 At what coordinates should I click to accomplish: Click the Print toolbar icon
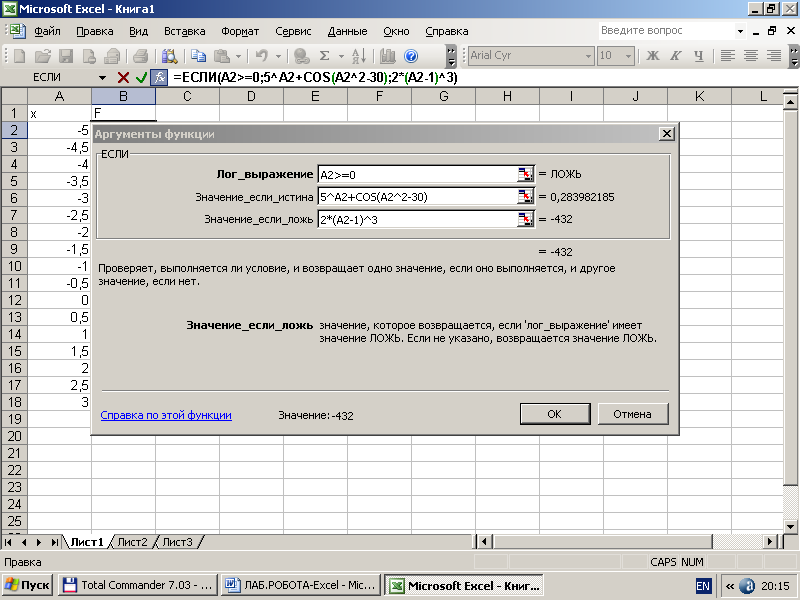[x=140, y=56]
